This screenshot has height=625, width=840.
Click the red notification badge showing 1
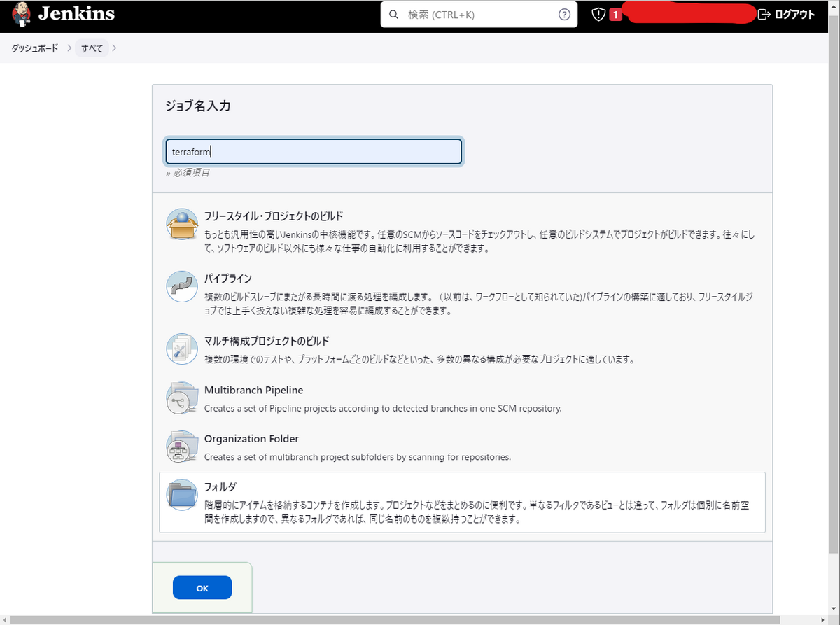(616, 15)
